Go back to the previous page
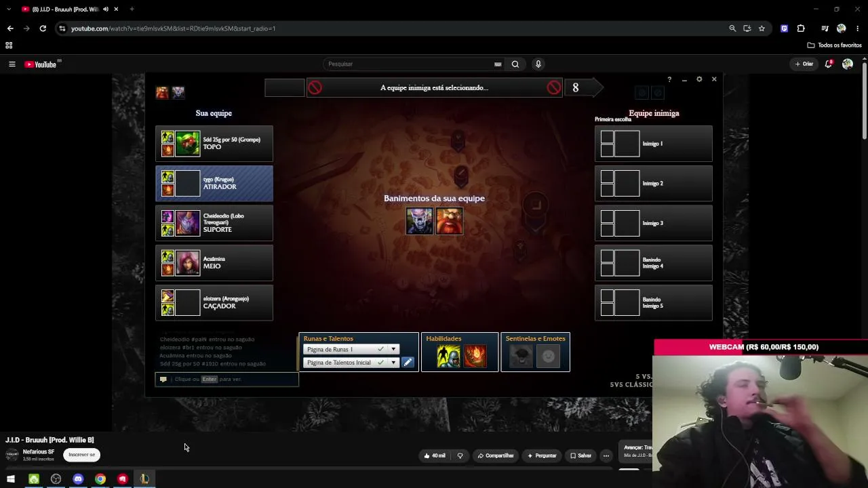Image resolution: width=868 pixels, height=488 pixels. (10, 28)
